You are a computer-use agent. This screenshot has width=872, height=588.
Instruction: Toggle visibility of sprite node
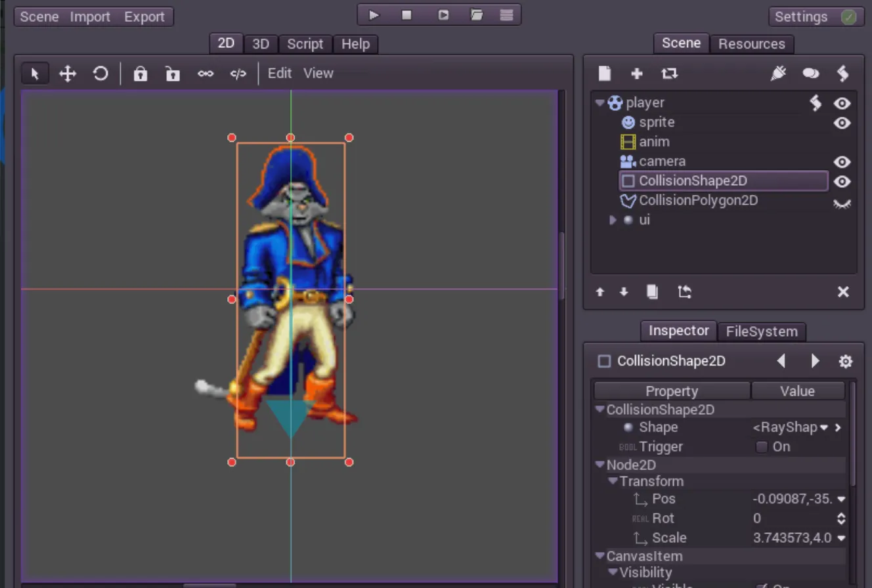click(842, 123)
